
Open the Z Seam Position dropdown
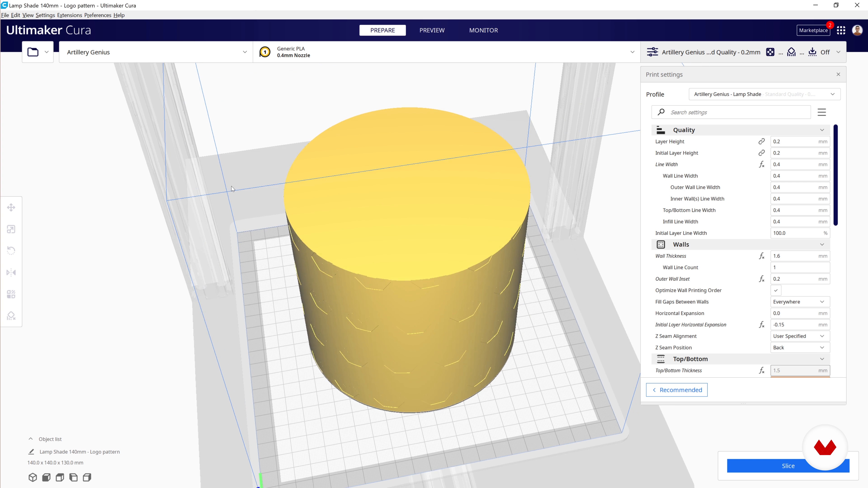[800, 347]
